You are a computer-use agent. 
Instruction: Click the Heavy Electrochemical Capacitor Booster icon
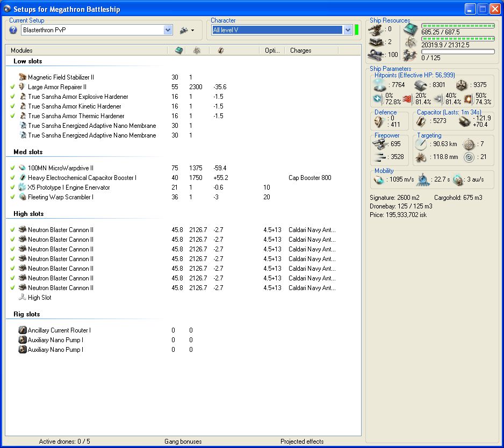coord(23,177)
